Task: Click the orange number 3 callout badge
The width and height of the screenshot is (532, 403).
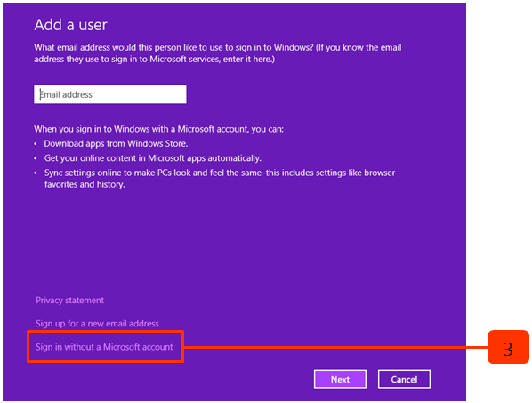Action: [x=508, y=347]
